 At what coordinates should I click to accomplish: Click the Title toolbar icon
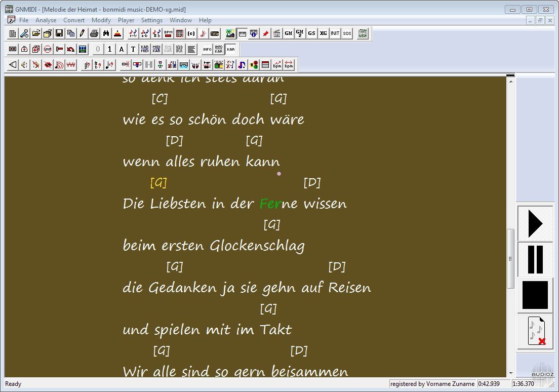215,33
